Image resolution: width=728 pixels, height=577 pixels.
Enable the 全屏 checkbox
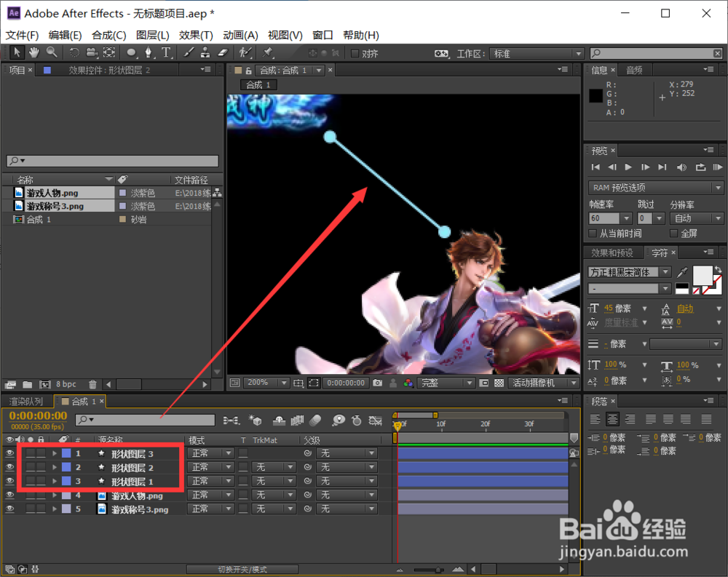click(673, 233)
